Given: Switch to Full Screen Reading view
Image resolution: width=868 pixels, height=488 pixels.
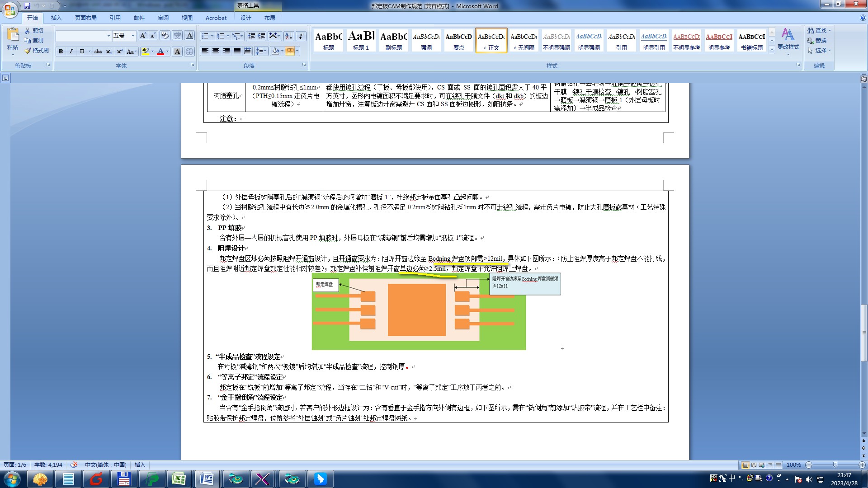Looking at the screenshot, I should coord(754,465).
